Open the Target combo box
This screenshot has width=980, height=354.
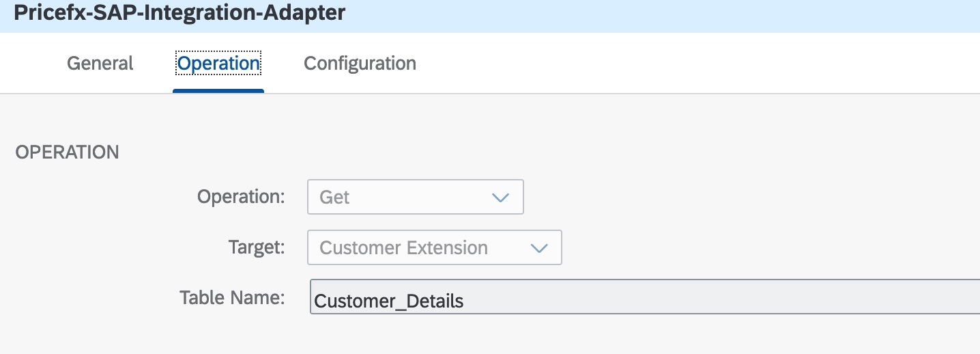point(423,248)
